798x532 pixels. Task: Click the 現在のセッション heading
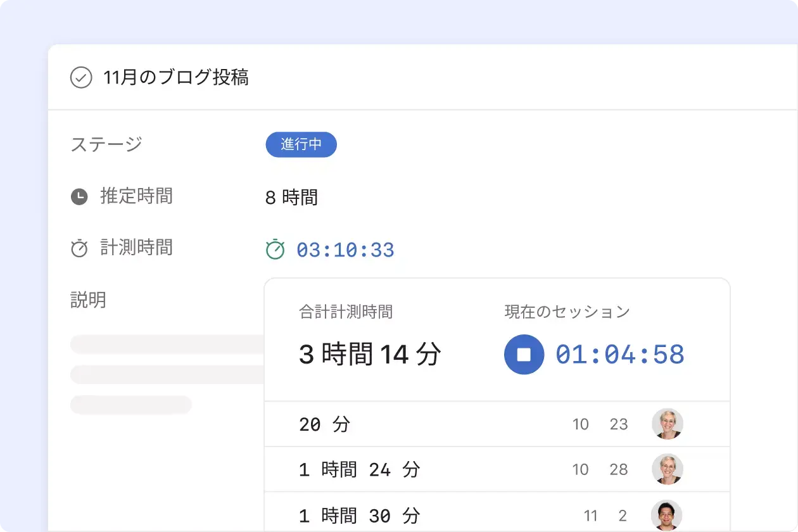[x=567, y=312]
